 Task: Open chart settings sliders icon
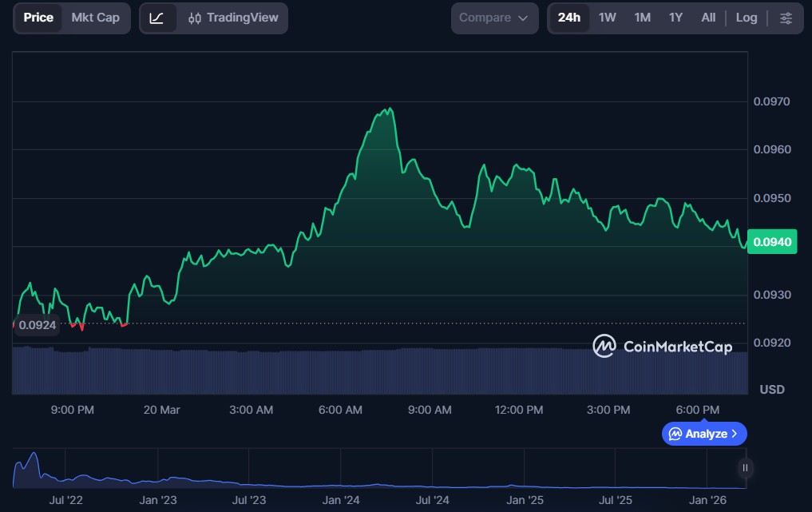[x=786, y=18]
